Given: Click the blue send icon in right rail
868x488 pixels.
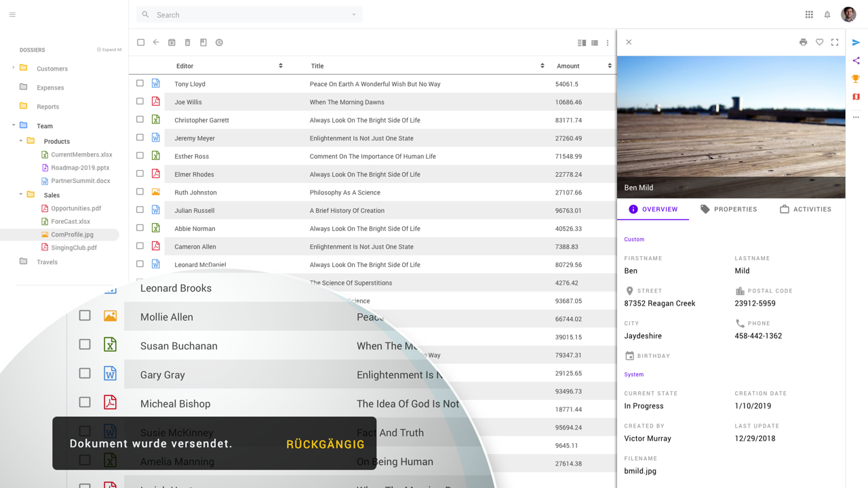Looking at the screenshot, I should pyautogui.click(x=856, y=43).
